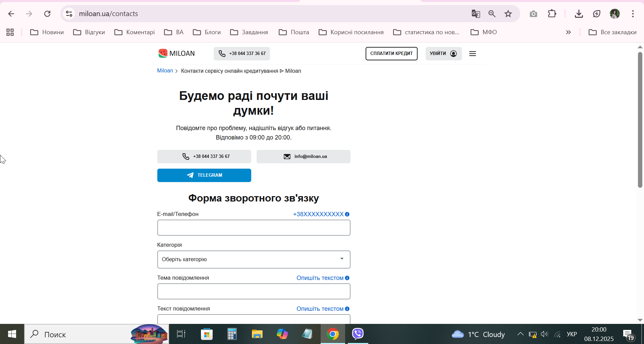644x344 pixels.
Task: Open the МФО bookmarks folder
Action: pos(484,32)
